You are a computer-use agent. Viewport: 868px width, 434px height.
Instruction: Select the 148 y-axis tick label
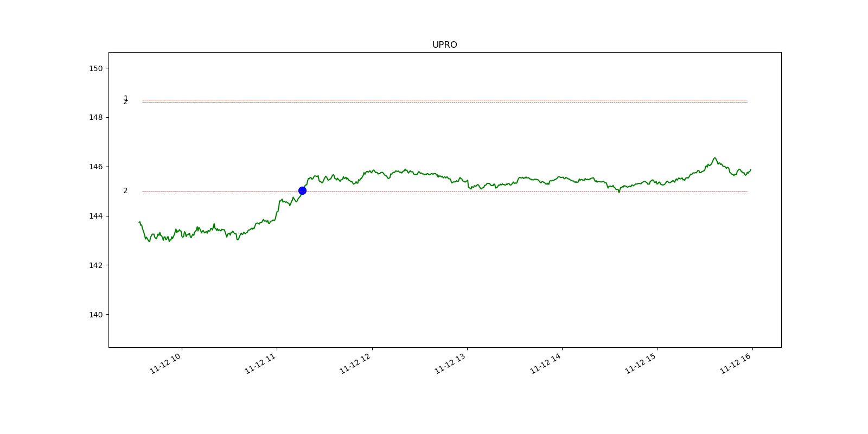(95, 117)
